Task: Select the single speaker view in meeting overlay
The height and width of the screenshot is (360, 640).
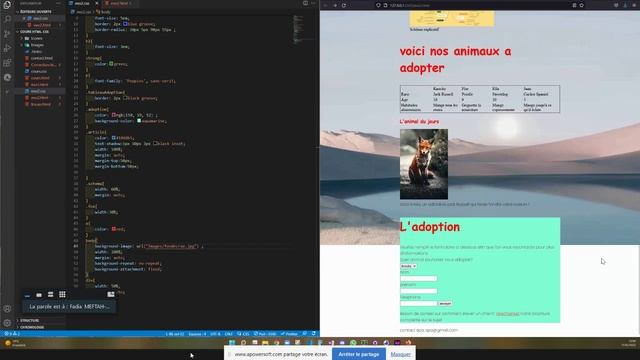Action: tap(39, 295)
